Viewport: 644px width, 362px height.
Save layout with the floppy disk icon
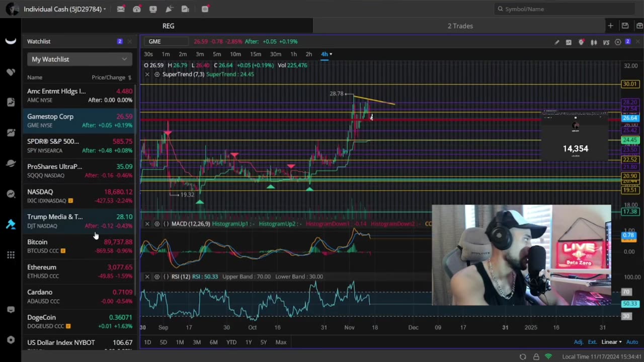point(625,26)
